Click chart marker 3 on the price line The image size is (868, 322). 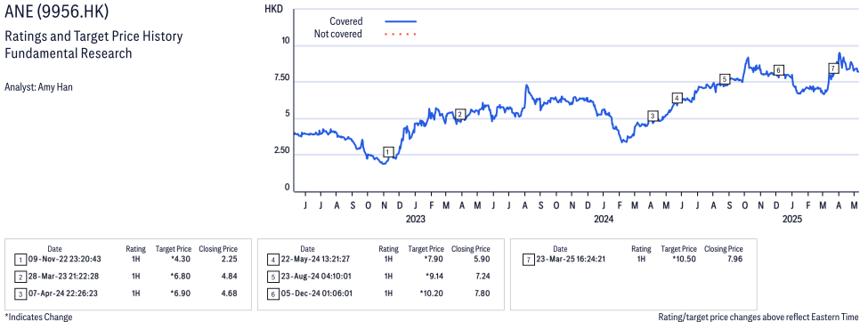click(x=653, y=116)
